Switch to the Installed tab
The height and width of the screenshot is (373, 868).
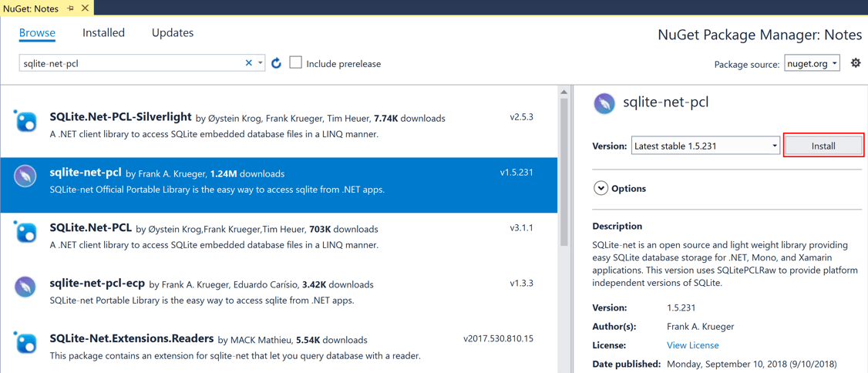(103, 32)
